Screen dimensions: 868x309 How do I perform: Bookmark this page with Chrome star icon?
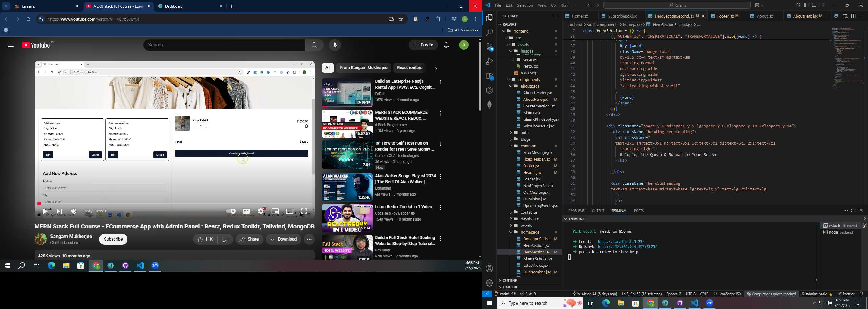(x=401, y=19)
